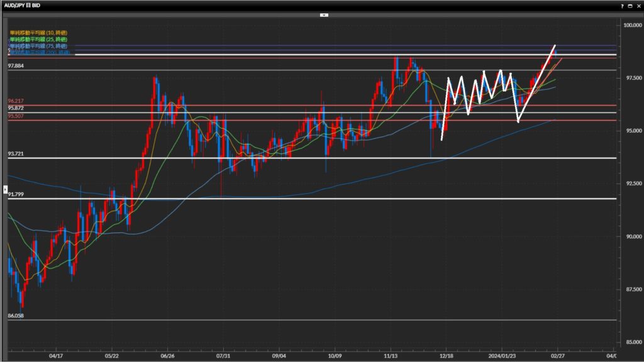Click the AUD/JPY chart title

pyautogui.click(x=22, y=5)
